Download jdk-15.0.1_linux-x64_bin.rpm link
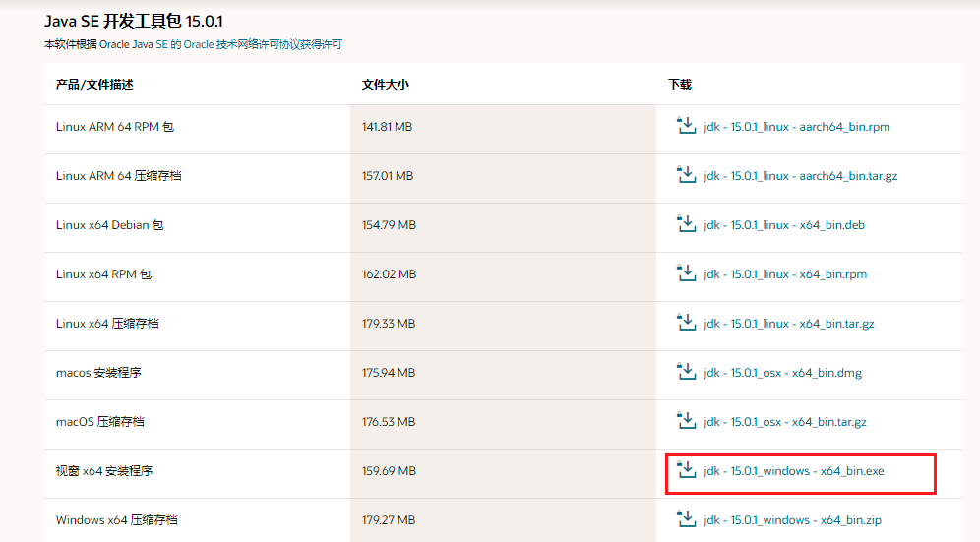 pos(785,274)
